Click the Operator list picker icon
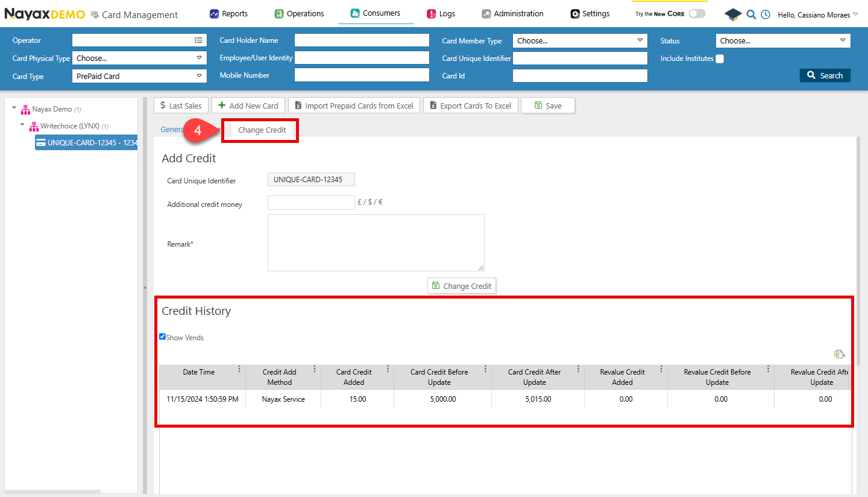The image size is (868, 497). pyautogui.click(x=198, y=40)
